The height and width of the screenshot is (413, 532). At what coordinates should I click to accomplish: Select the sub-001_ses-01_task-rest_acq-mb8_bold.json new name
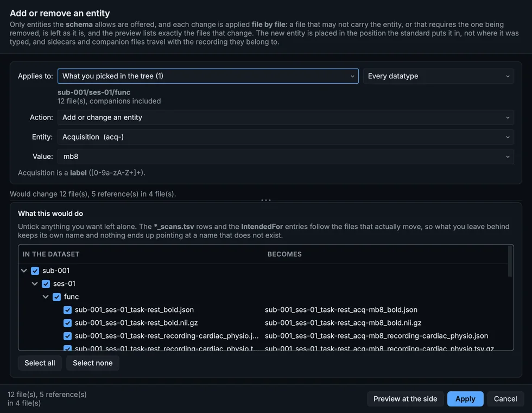click(341, 310)
